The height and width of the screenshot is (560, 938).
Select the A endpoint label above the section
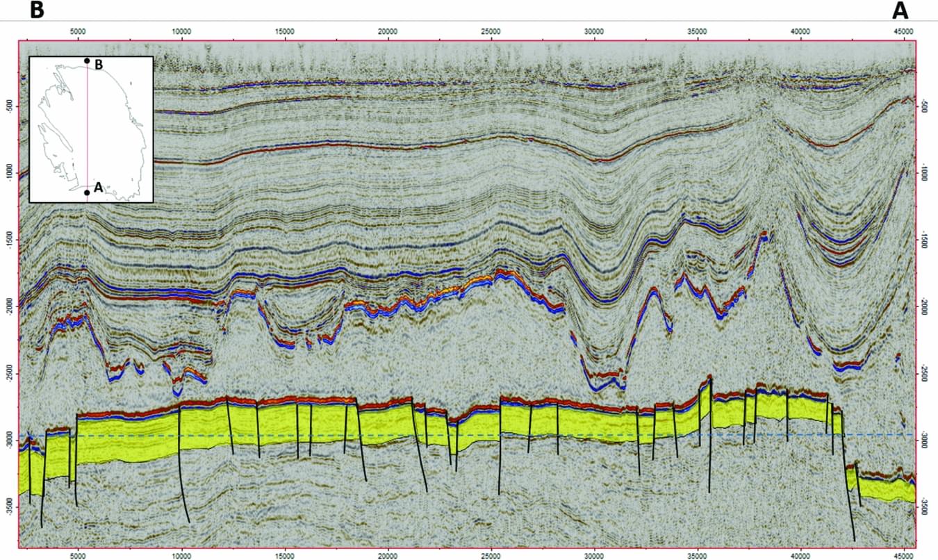tap(901, 10)
